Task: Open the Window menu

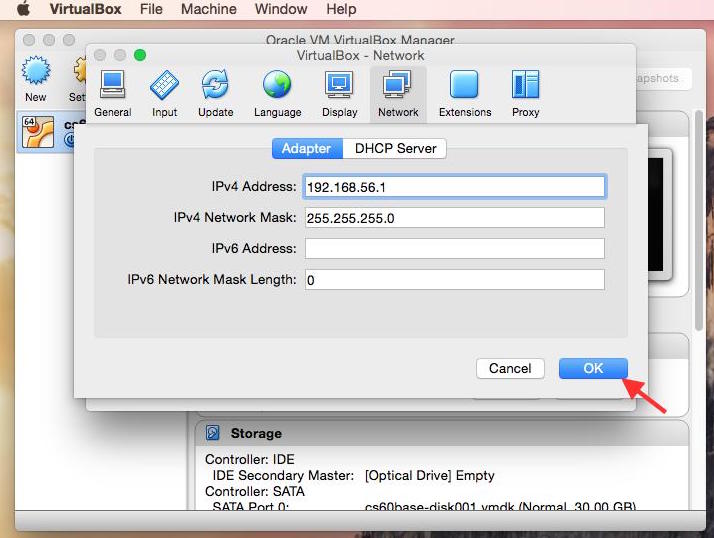Action: click(281, 9)
